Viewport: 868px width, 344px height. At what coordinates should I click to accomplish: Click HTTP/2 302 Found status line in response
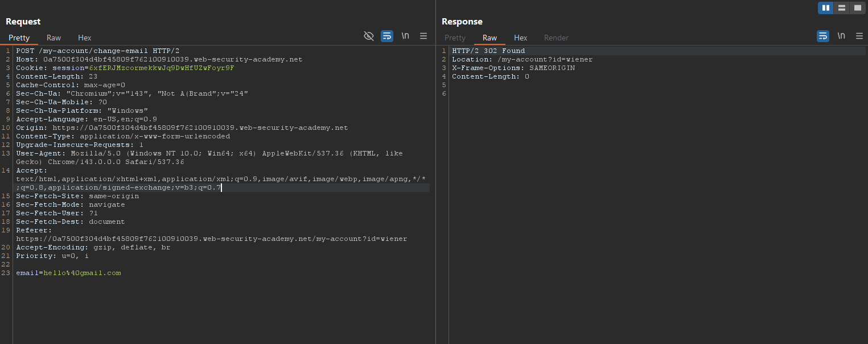pos(488,51)
